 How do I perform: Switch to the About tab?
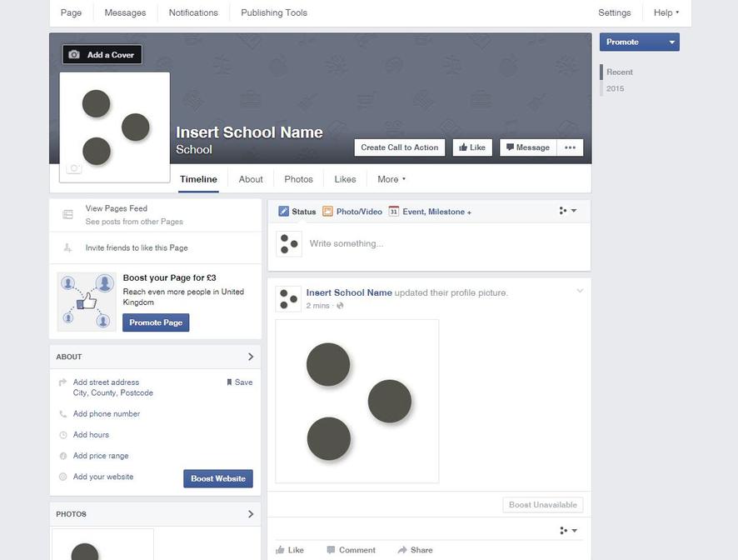click(251, 179)
